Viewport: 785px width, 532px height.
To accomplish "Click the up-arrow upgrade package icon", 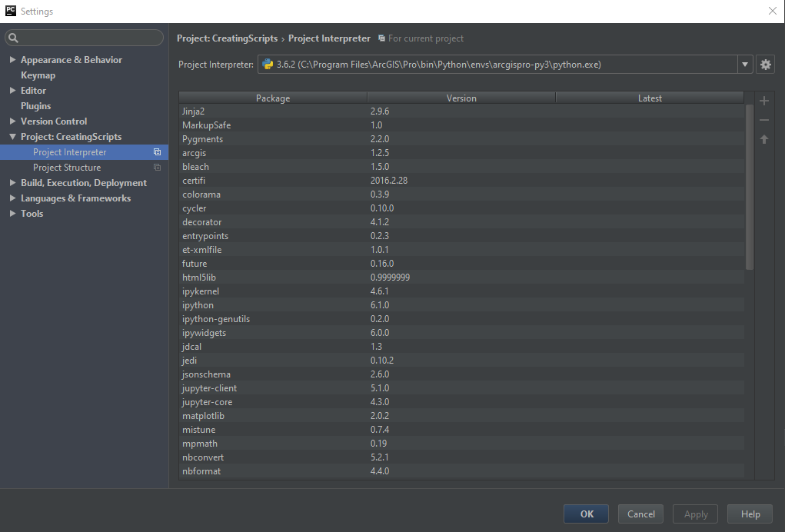I will pyautogui.click(x=764, y=139).
